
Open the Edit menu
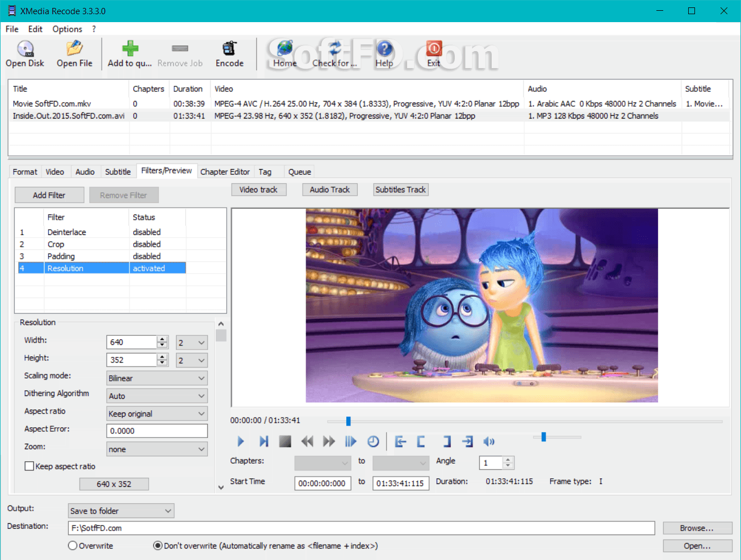35,29
